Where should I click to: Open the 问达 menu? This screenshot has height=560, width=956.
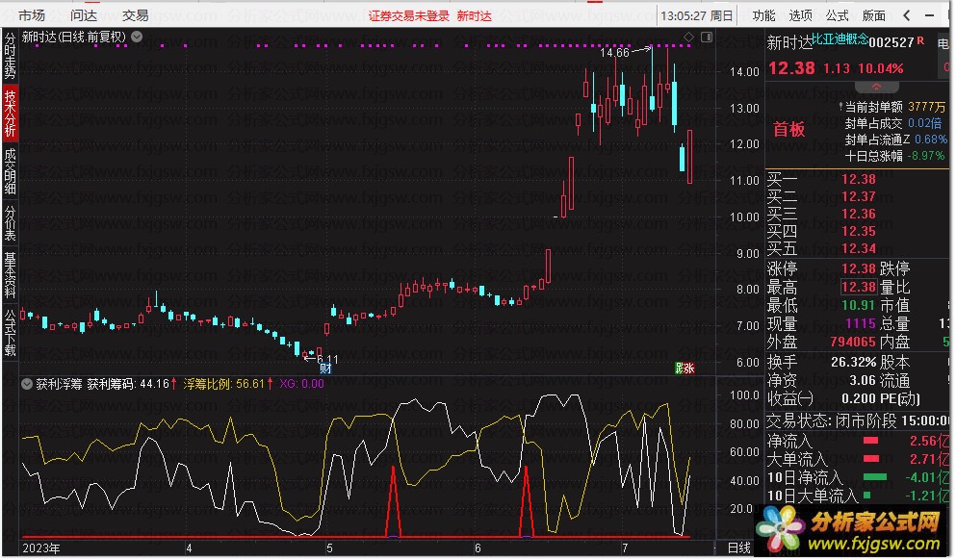(83, 15)
